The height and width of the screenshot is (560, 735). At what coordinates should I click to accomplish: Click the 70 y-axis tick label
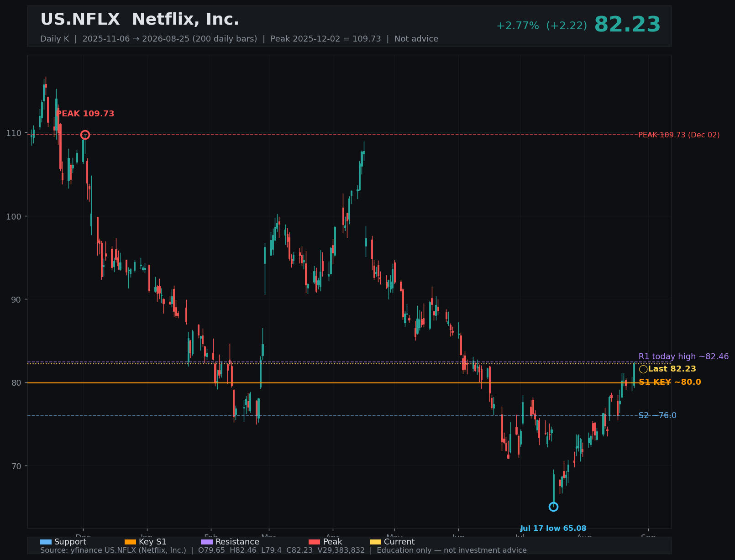coord(16,466)
